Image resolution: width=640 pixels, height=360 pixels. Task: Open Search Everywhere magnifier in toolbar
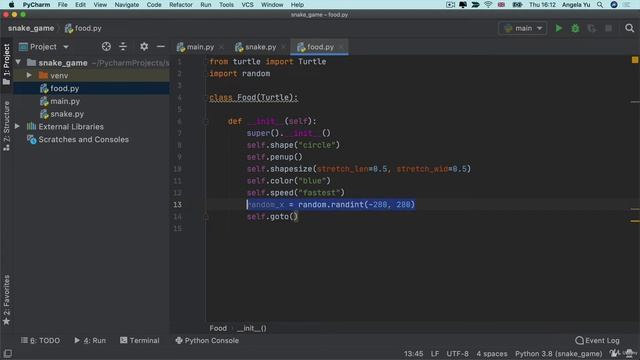629,28
